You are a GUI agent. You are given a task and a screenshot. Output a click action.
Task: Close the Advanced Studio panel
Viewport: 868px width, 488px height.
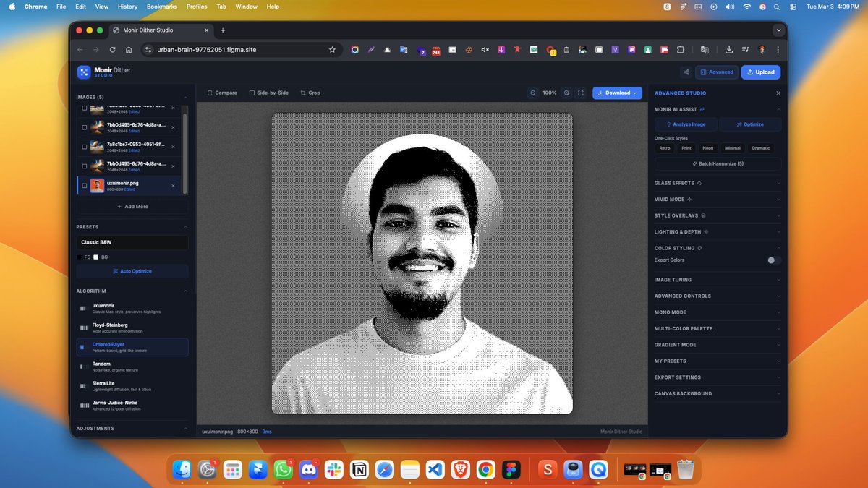(x=778, y=93)
